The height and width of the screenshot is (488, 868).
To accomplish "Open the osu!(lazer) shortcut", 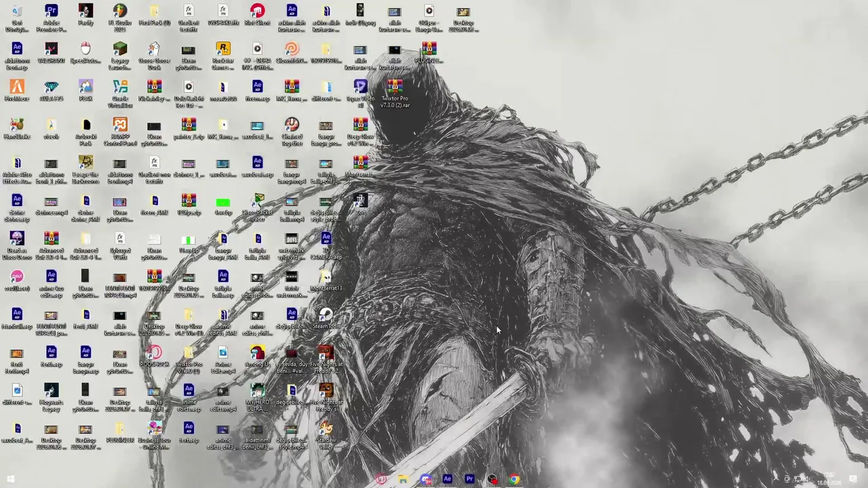I will (x=17, y=281).
